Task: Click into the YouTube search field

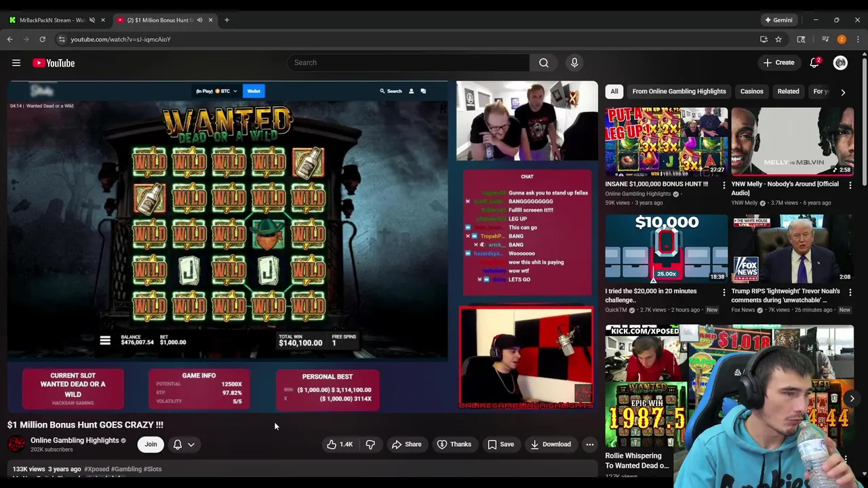Action: 409,62
